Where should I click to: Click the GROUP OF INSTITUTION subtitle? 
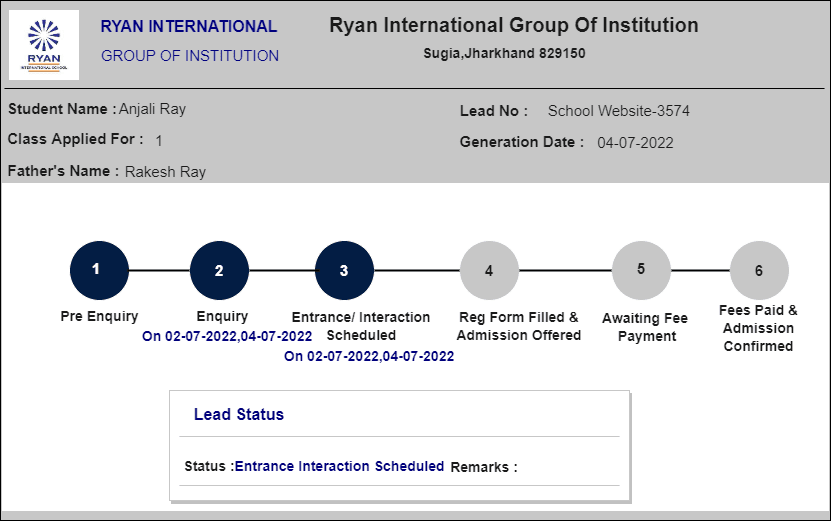click(190, 56)
